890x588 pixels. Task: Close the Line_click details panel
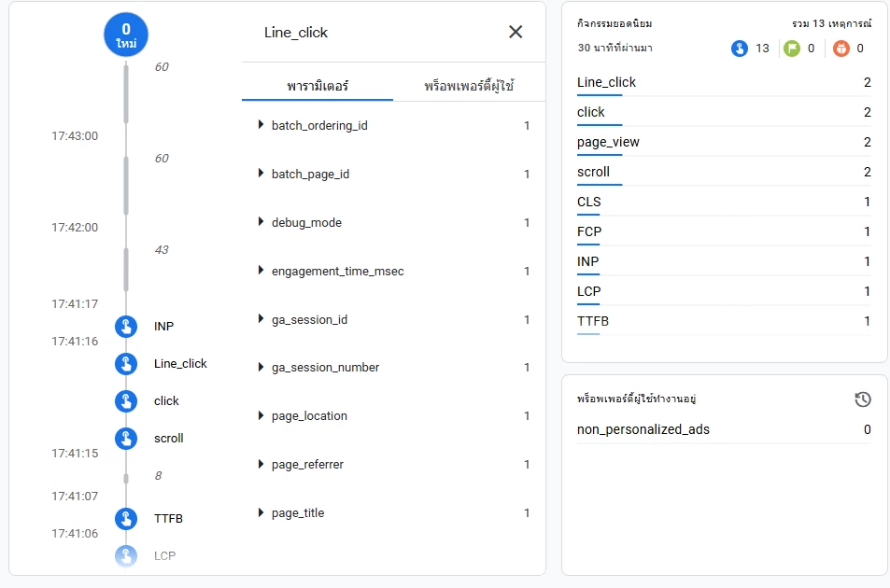click(516, 32)
